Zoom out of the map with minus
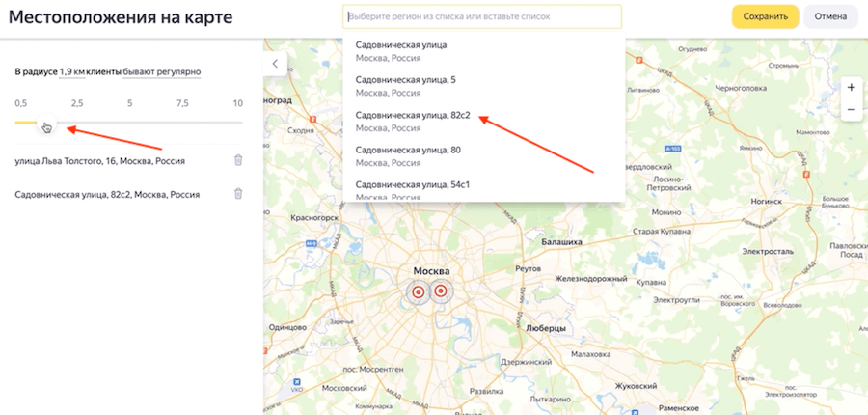This screenshot has width=868, height=415. point(851,110)
